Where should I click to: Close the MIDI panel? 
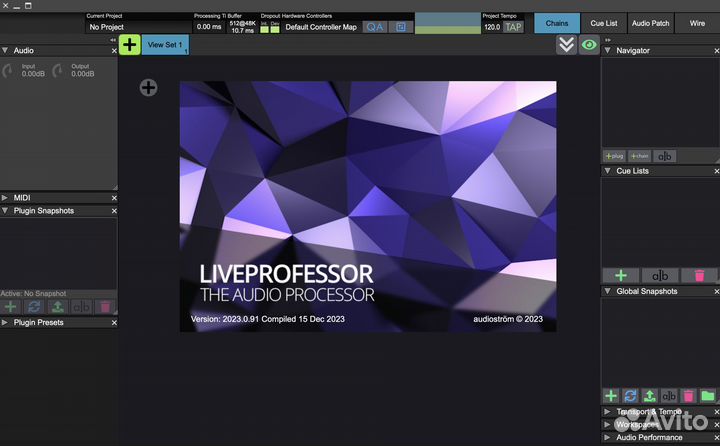click(114, 198)
